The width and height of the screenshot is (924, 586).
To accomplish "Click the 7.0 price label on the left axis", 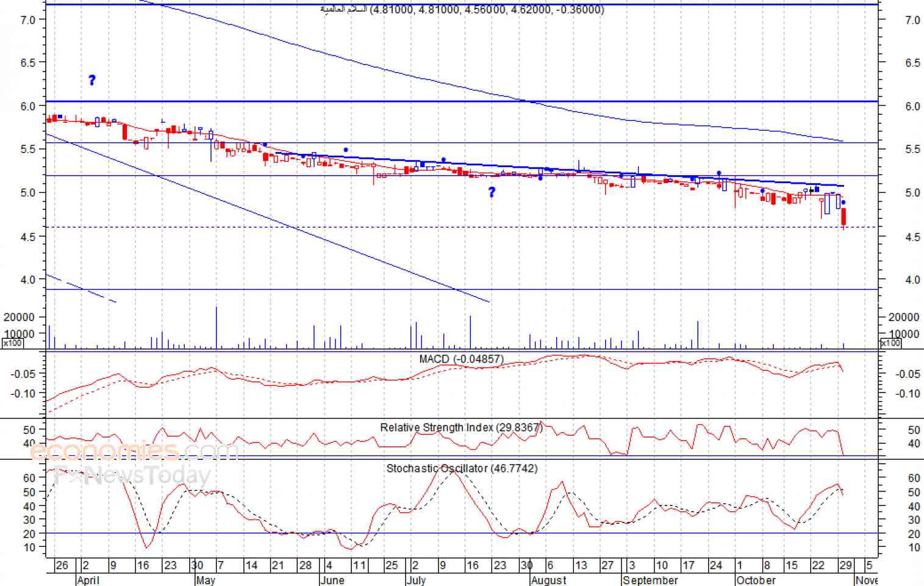I will point(27,20).
